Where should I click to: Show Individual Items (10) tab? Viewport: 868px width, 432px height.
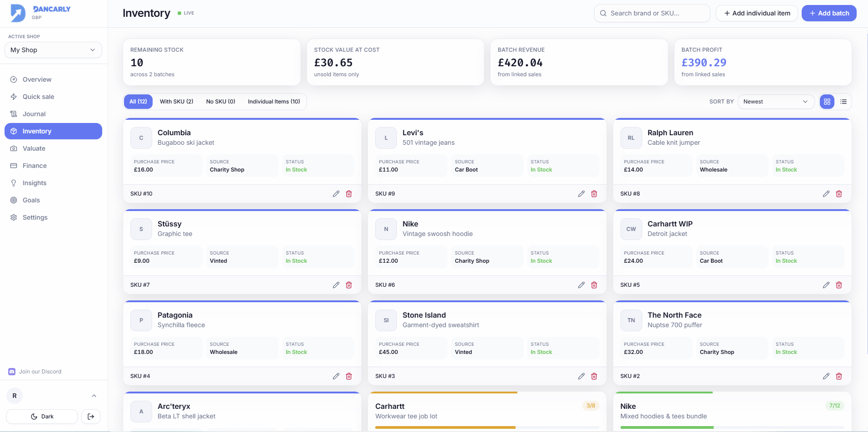(x=274, y=102)
